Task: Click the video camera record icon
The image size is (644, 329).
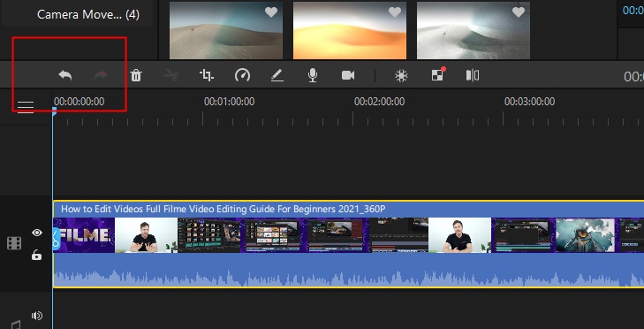Action: pyautogui.click(x=348, y=75)
